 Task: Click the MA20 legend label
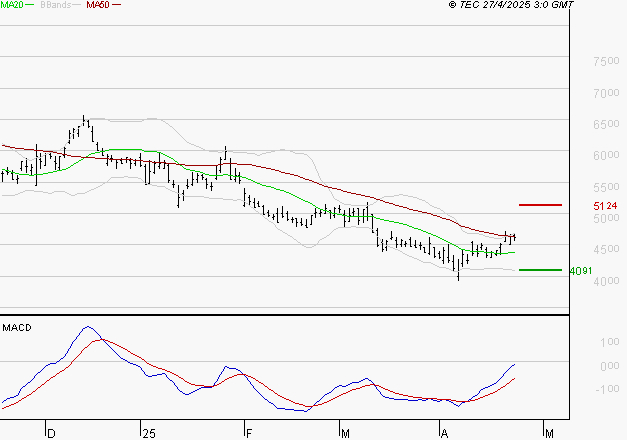click(12, 6)
